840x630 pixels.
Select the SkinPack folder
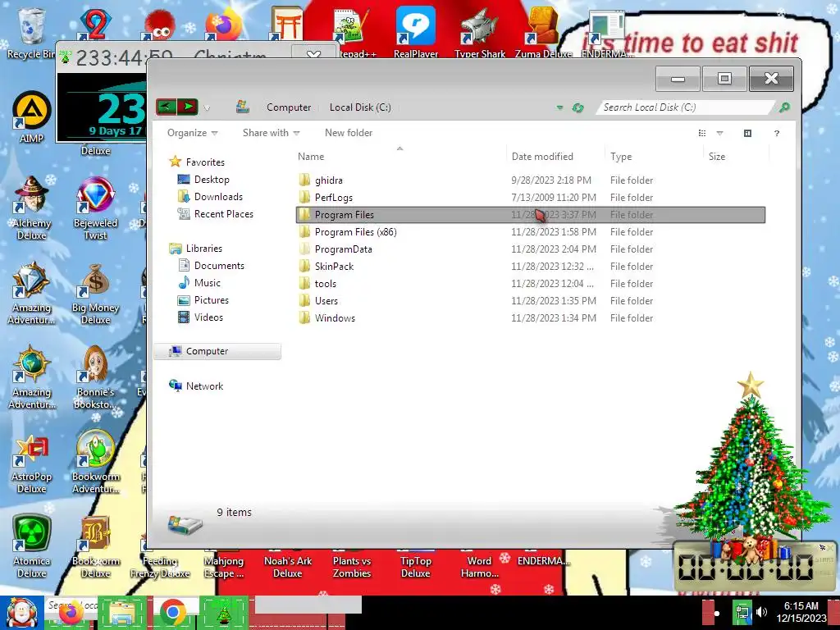tap(531, 267)
